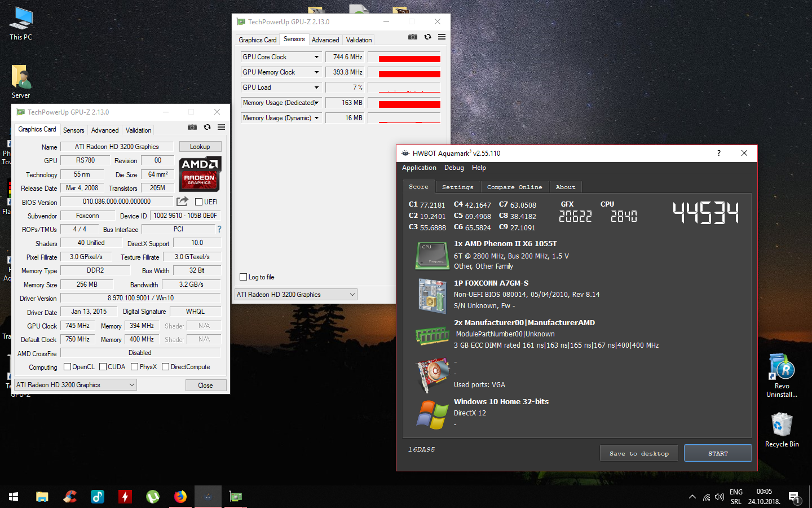The width and height of the screenshot is (812, 508).
Task: Open the Server desktop folder icon
Action: pyautogui.click(x=21, y=82)
